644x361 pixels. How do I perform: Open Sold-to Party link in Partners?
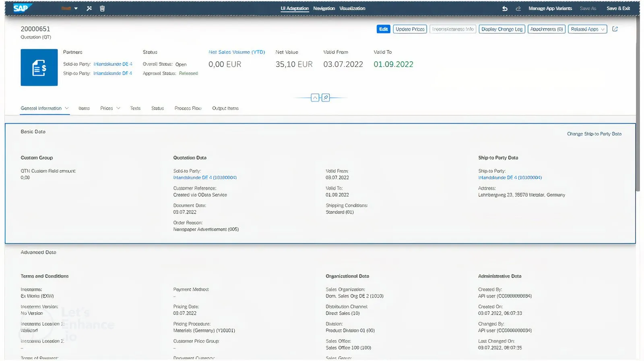(x=113, y=64)
